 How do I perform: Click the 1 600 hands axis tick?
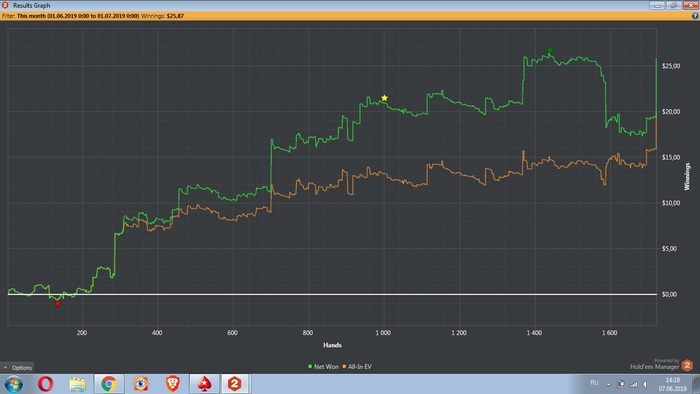(609, 333)
